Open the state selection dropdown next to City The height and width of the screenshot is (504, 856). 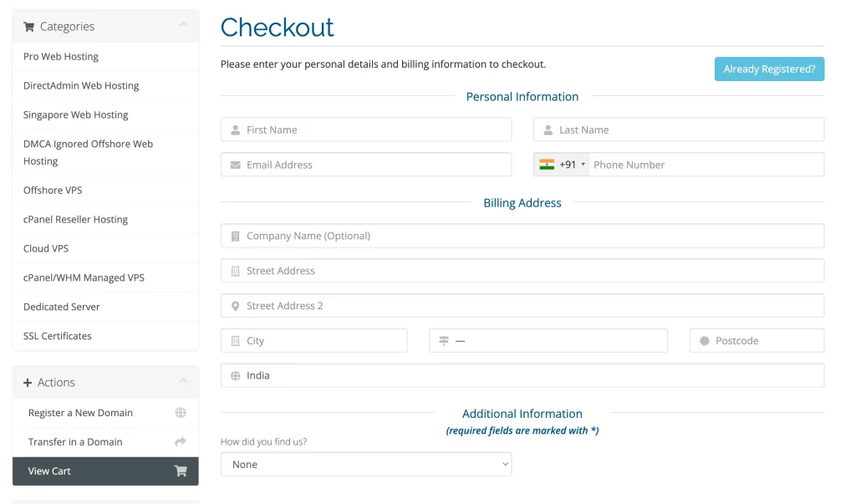[x=548, y=340]
